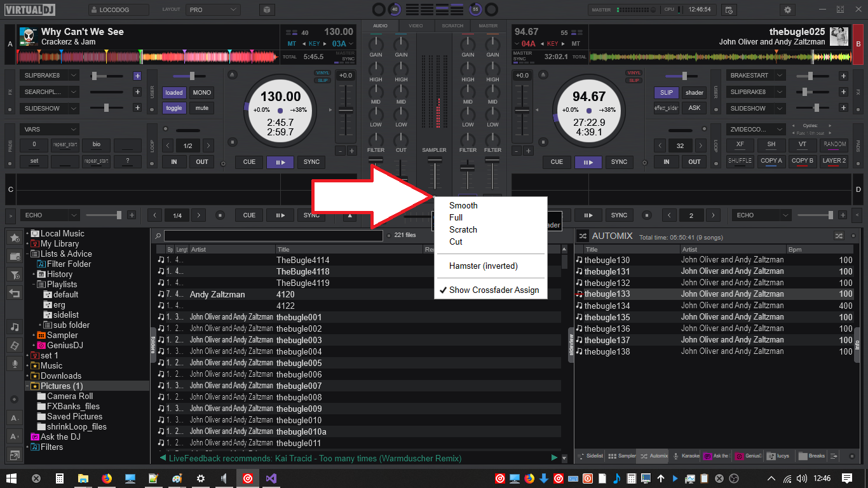Click the stop icon beside deck A jogwheel

[233, 142]
